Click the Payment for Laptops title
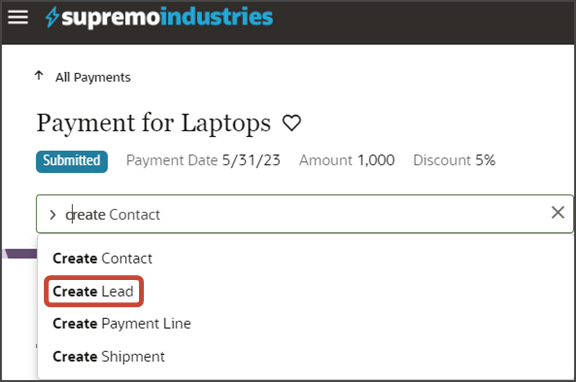The width and height of the screenshot is (576, 382). [154, 123]
